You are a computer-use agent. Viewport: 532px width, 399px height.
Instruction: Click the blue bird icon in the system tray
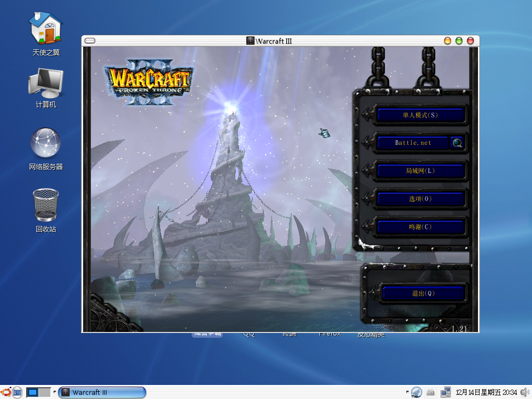pyautogui.click(x=416, y=392)
